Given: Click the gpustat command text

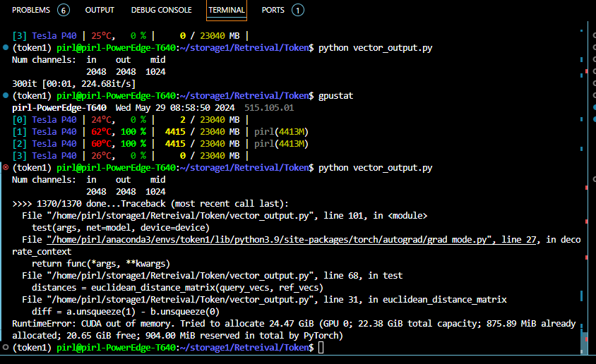Looking at the screenshot, I should click(x=335, y=96).
